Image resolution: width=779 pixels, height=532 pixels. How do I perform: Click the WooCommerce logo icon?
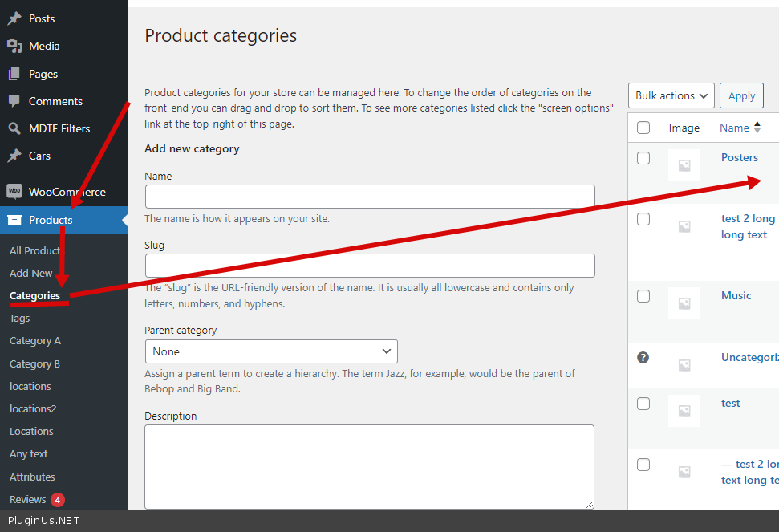tap(14, 192)
